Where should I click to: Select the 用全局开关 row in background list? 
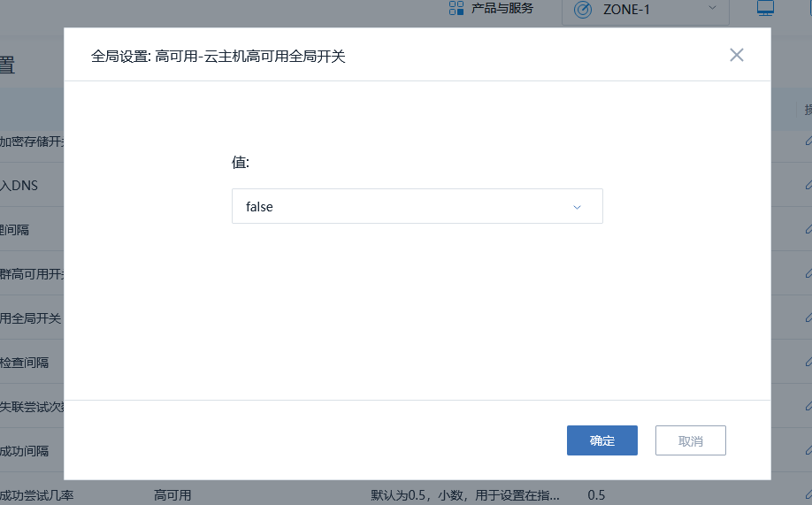30,318
